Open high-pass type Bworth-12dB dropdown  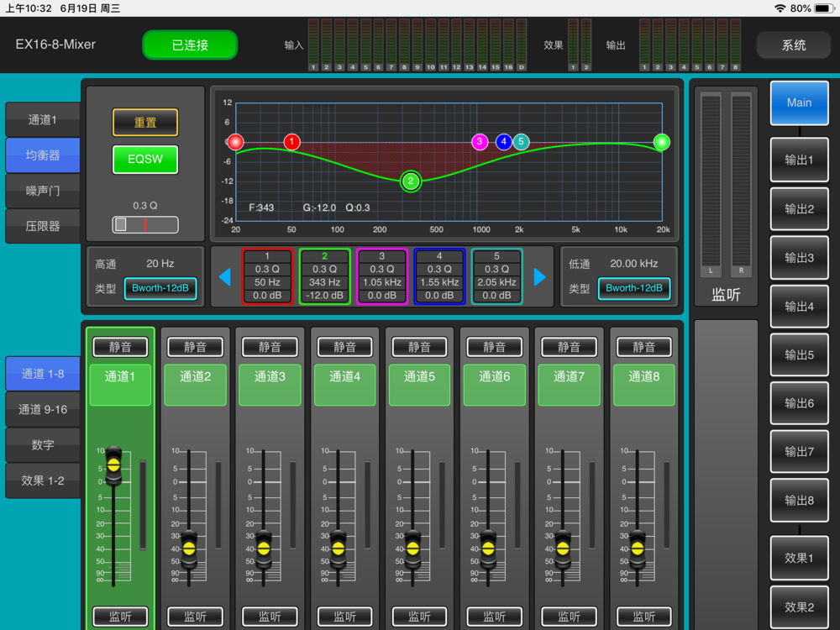[x=160, y=288]
